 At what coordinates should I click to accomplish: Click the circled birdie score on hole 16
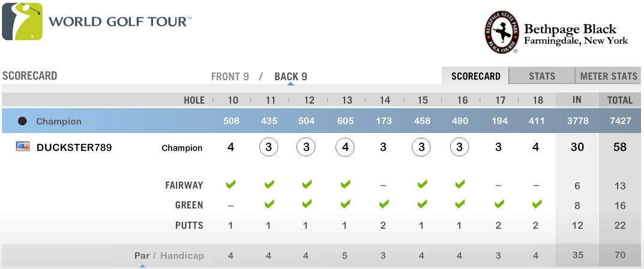pos(459,147)
